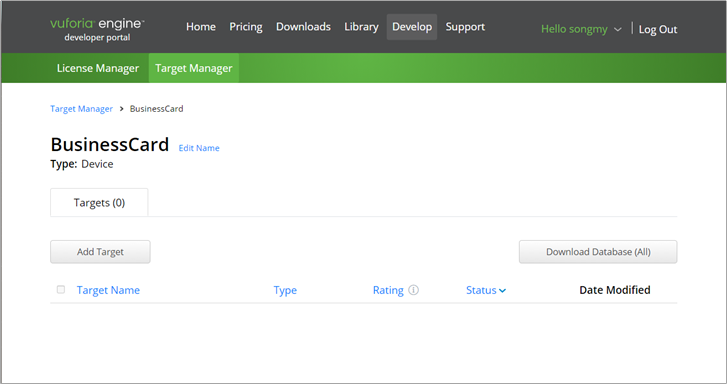The image size is (727, 384).
Task: Click the Rating info icon
Action: point(413,290)
